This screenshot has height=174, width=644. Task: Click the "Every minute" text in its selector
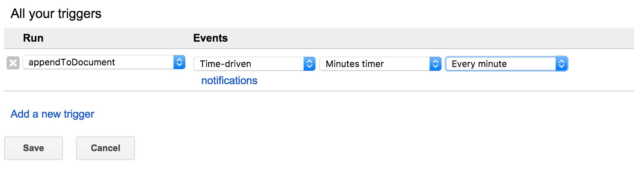tap(479, 64)
